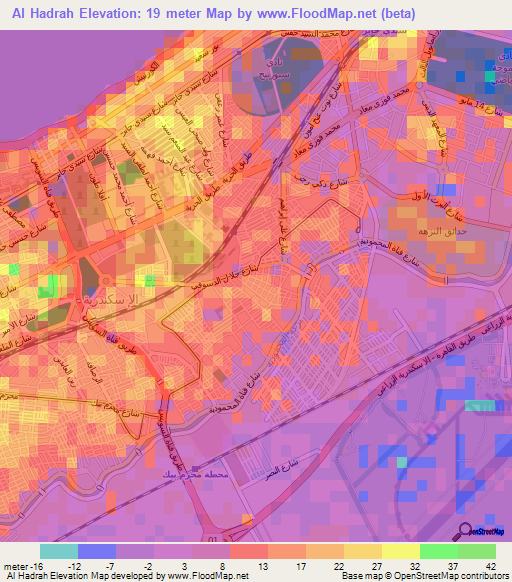Click the red 13 meter legend swatch
Screen dimensions: 512x582
point(249,552)
